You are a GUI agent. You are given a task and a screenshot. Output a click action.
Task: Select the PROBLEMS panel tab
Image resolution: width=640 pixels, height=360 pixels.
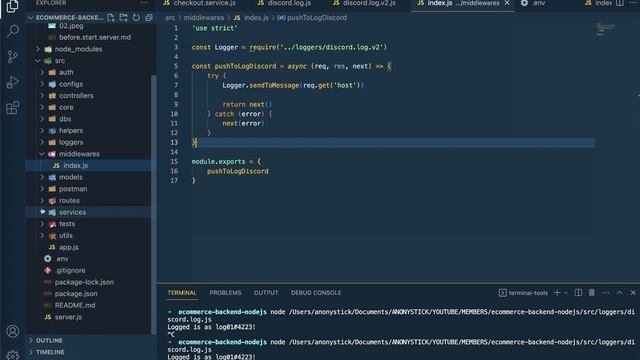pos(225,293)
